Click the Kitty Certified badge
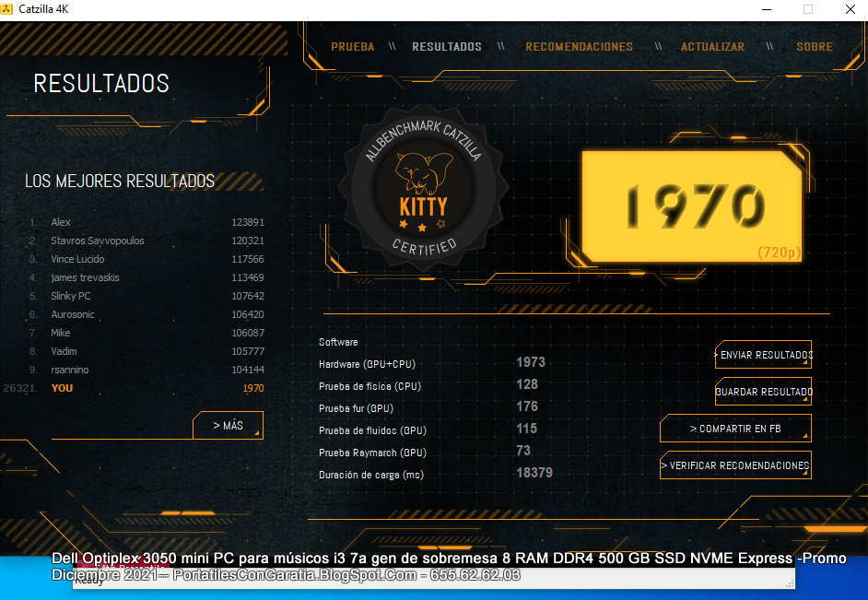Image resolution: width=868 pixels, height=600 pixels. coord(424,188)
